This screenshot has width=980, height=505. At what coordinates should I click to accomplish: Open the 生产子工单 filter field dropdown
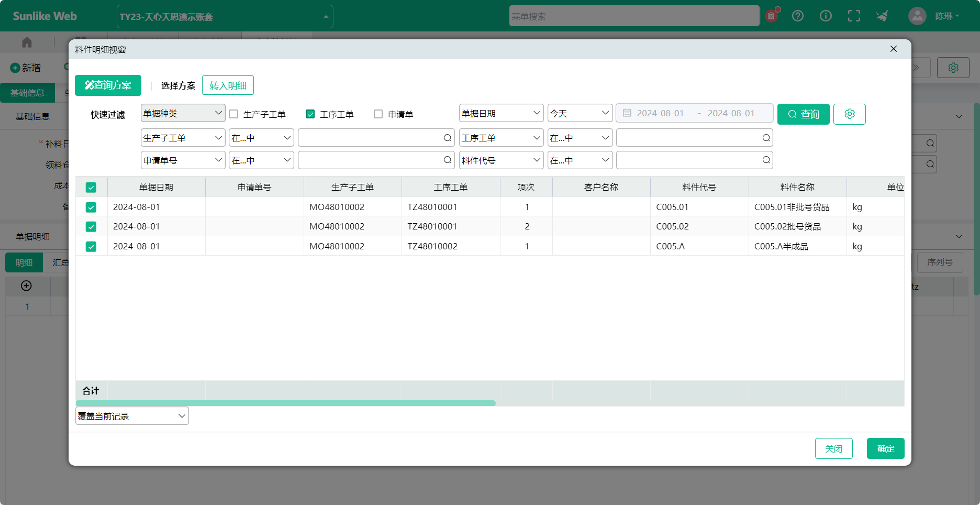pos(183,138)
